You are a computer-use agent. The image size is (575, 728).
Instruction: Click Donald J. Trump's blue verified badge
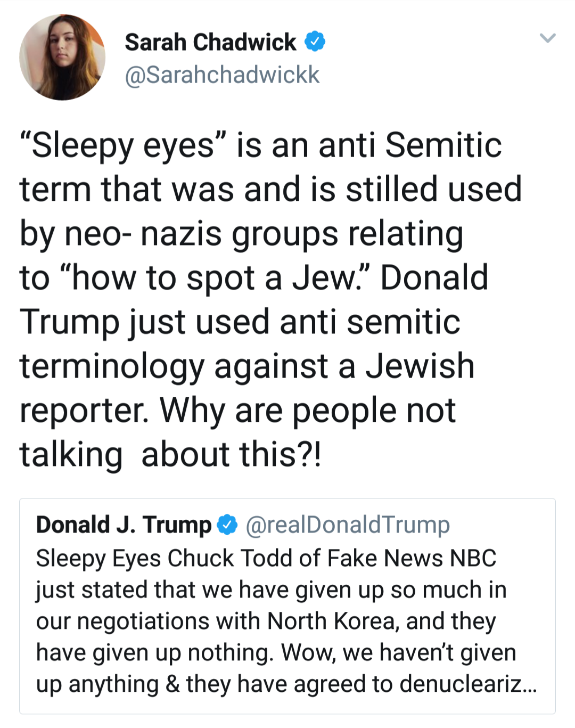click(227, 525)
